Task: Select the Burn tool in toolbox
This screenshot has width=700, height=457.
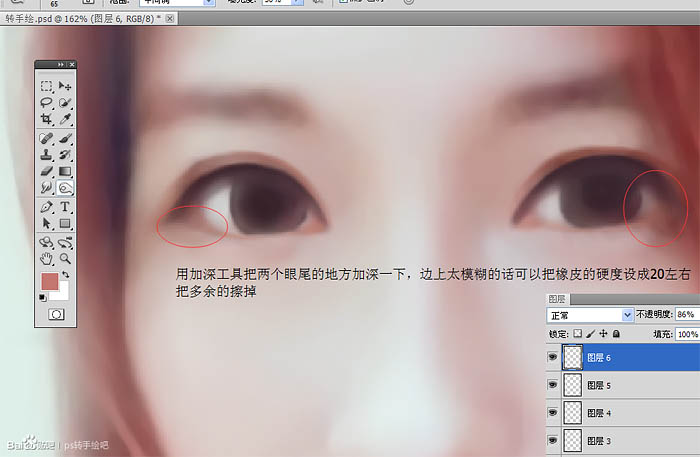Action: pos(65,188)
